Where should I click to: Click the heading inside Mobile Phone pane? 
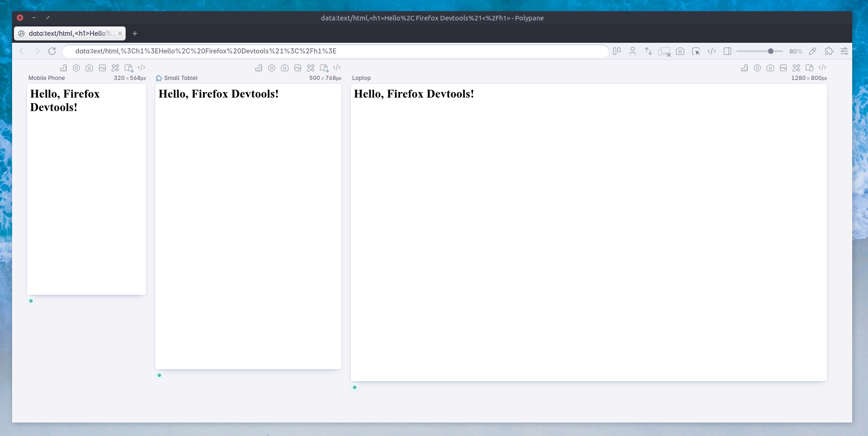[65, 100]
